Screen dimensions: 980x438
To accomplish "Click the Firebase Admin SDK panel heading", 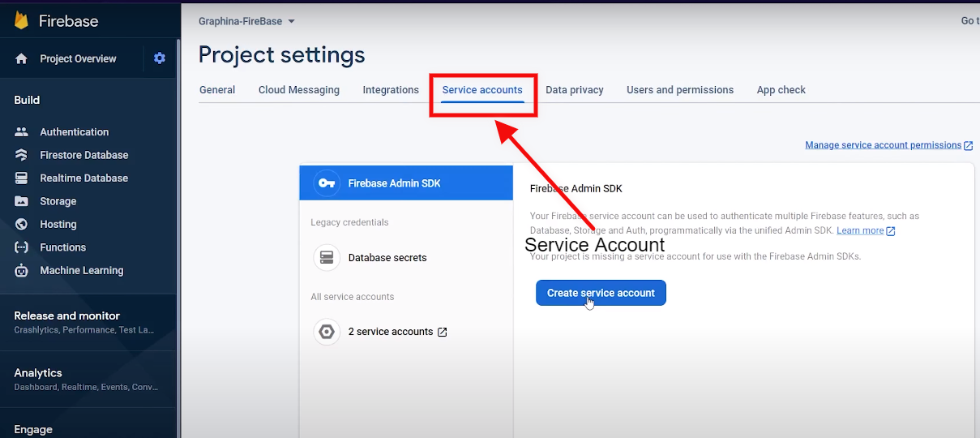I will click(x=576, y=188).
